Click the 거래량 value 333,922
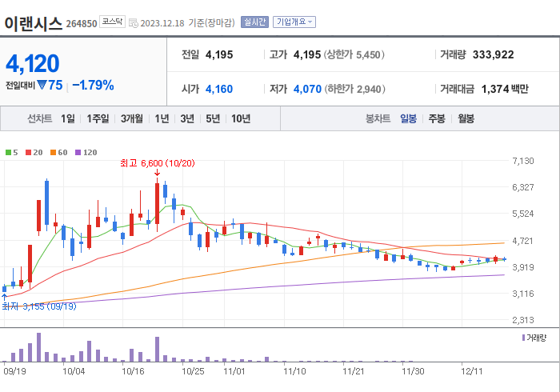This screenshot has width=560, height=392. click(494, 54)
